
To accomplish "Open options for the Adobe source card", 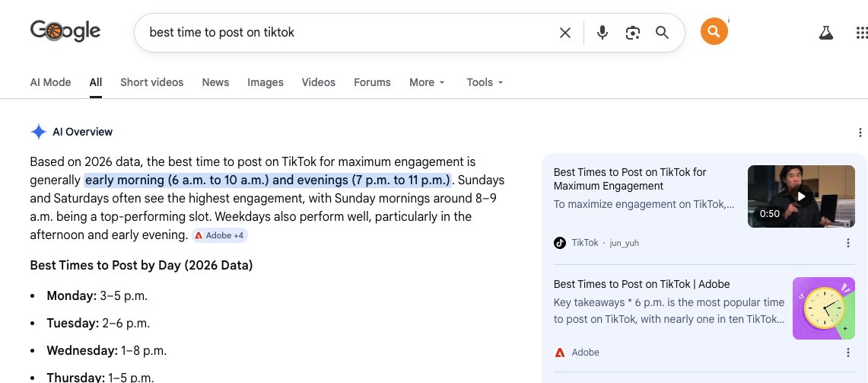I will coord(848,353).
